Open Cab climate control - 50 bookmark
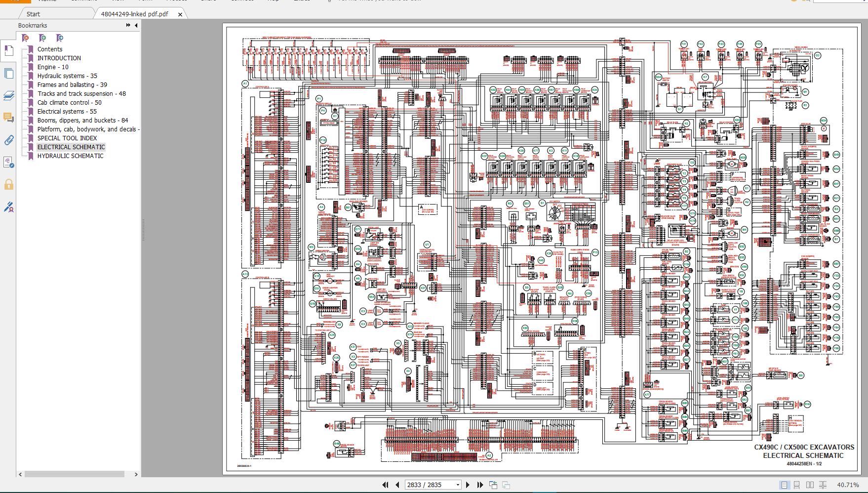868x493 pixels. (70, 102)
